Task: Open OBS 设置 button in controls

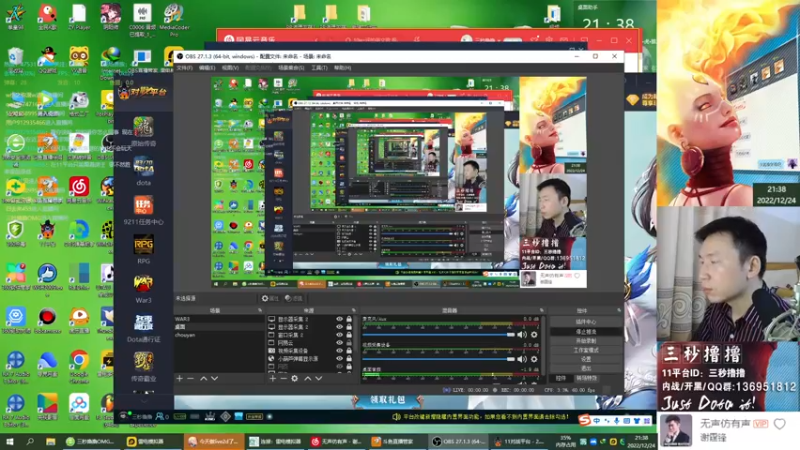Action: pos(586,359)
